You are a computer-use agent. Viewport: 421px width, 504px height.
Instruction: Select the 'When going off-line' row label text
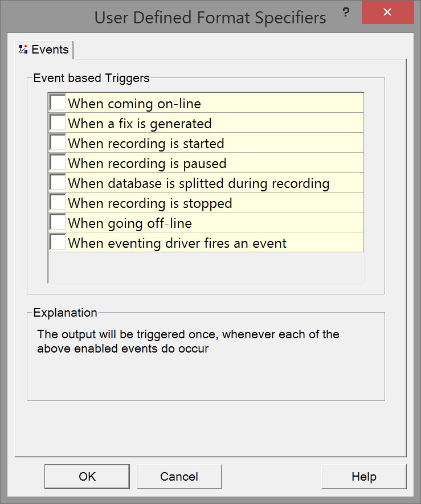(x=129, y=223)
